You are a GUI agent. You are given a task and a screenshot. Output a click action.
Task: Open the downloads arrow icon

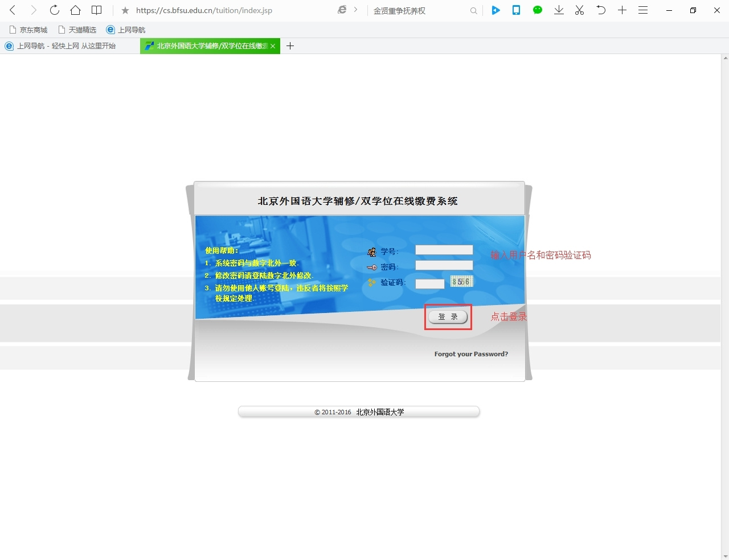coord(559,10)
